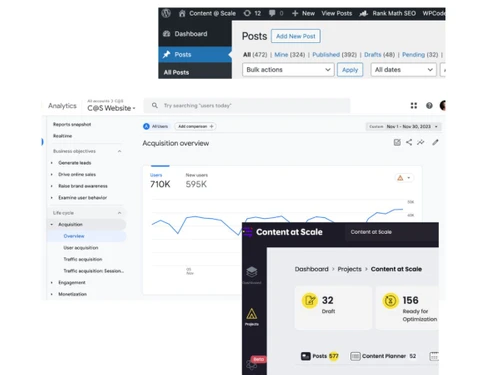Open the Analytics help icon
This screenshot has width=500, height=375.
(429, 106)
